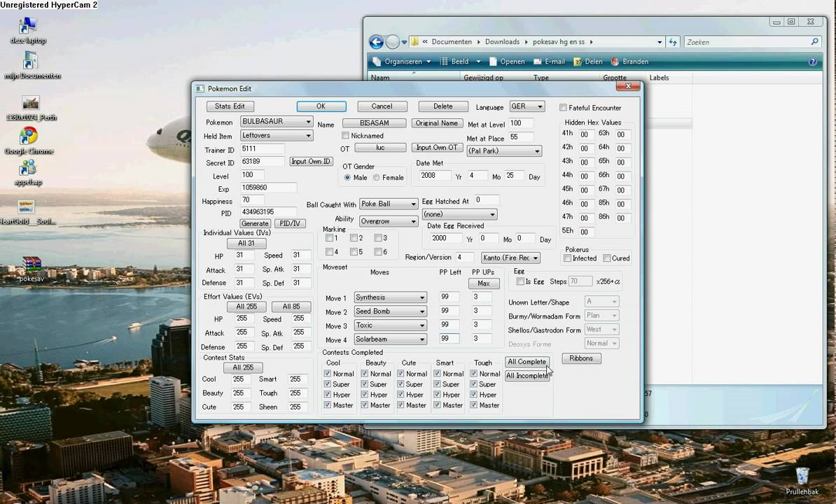Open the Move 1 Synthesis dropdown
This screenshot has height=504, width=836.
coord(390,297)
